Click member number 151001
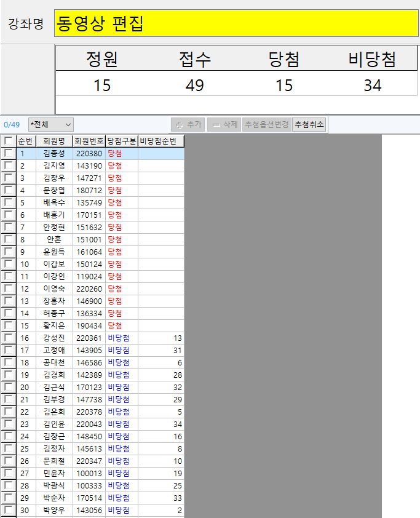This screenshot has height=518, width=420. pos(89,240)
